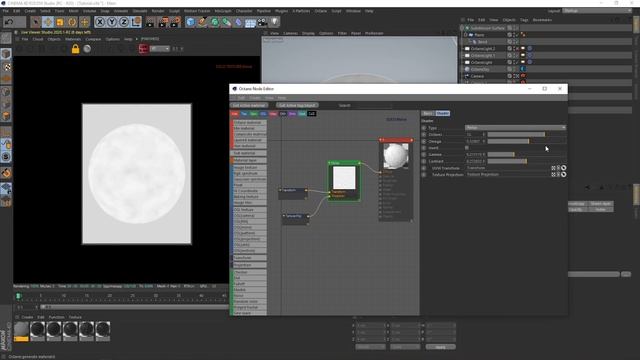Click Render to Picture Viewer icon
Image resolution: width=640 pixels, height=360 pixels.
pyautogui.click(x=163, y=22)
